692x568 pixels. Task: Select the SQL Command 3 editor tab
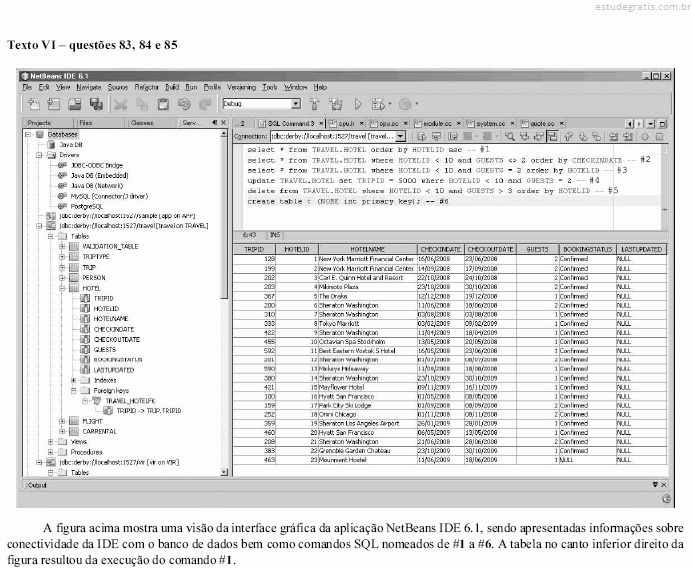pos(291,124)
